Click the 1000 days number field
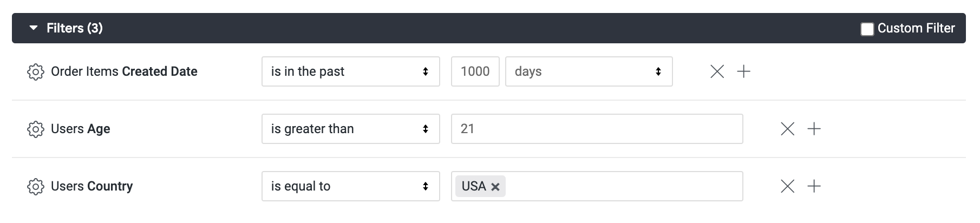The height and width of the screenshot is (223, 980). point(475,71)
